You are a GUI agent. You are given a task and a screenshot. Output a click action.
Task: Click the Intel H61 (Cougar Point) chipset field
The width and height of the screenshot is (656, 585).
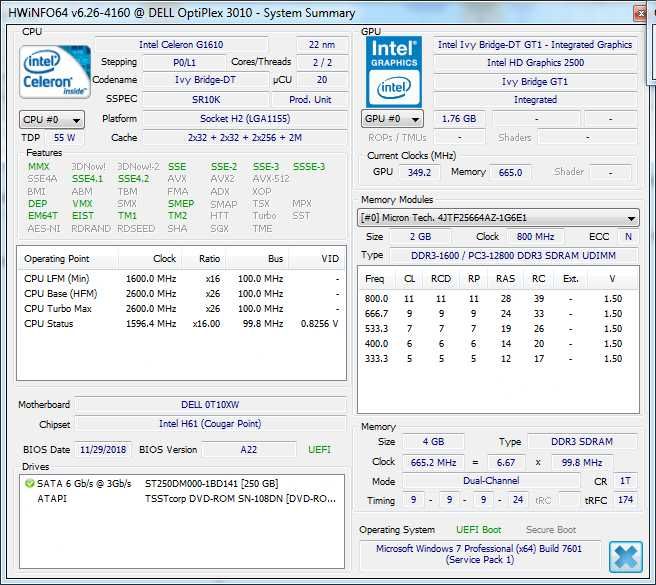point(210,424)
